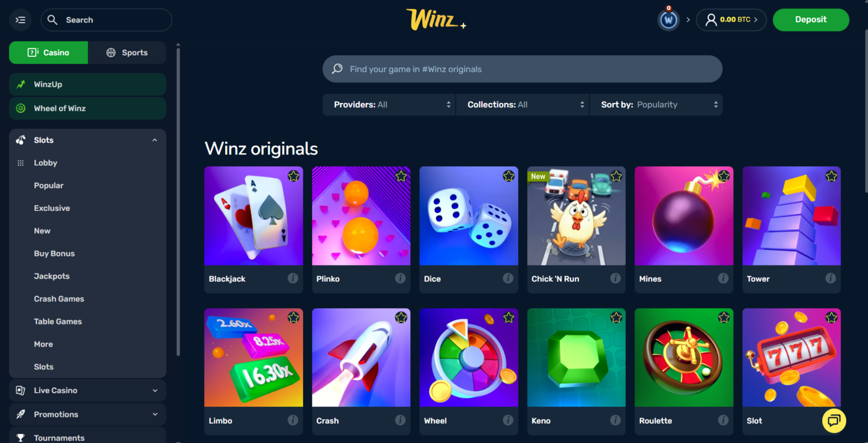Collapse the sidebar with the menu icon

(x=20, y=20)
